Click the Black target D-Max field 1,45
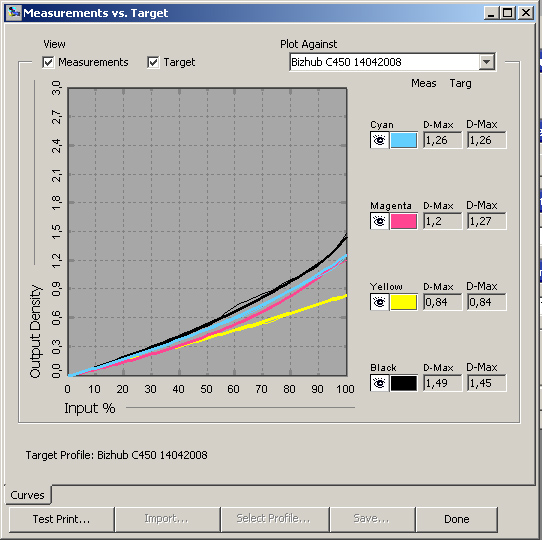This screenshot has height=540, width=542. 487,383
